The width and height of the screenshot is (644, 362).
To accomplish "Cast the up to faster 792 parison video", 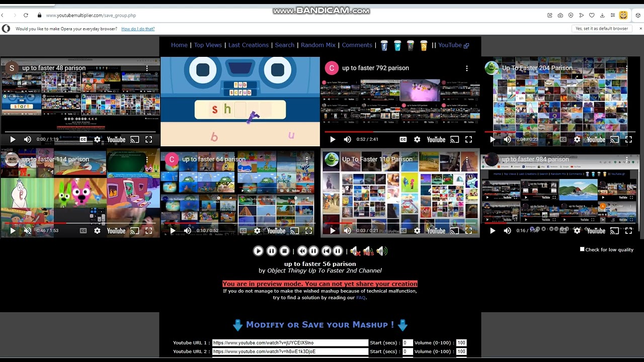I will (455, 140).
